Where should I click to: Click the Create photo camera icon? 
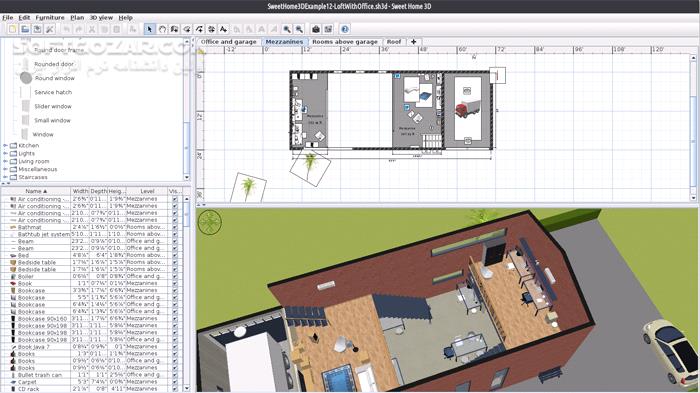316,29
